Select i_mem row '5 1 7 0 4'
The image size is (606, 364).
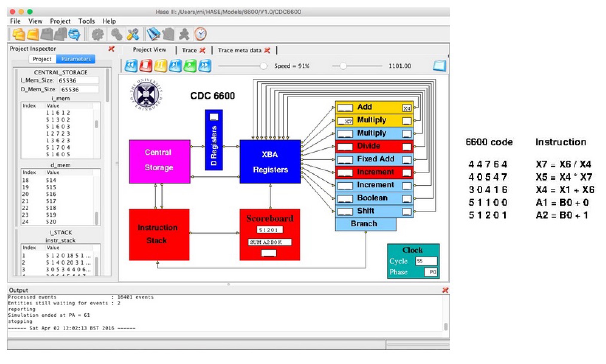click(x=57, y=147)
